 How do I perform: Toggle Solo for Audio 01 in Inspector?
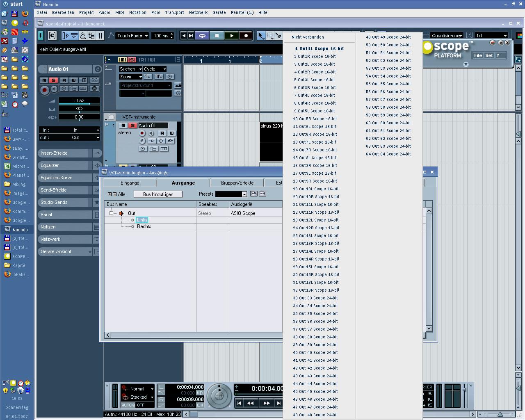(x=54, y=80)
